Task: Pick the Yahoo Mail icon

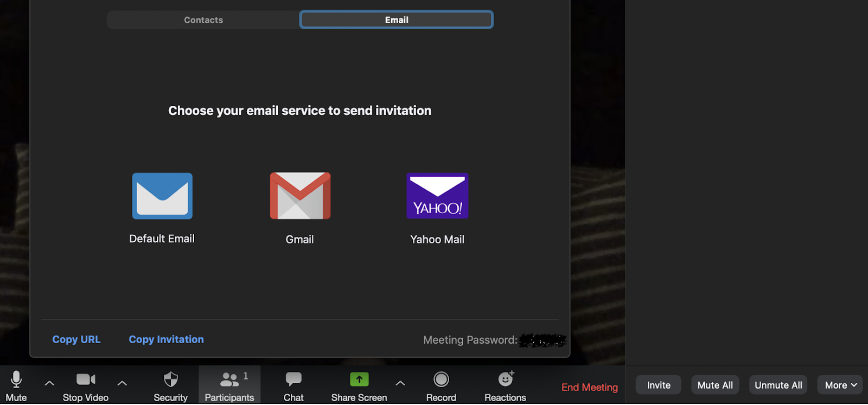Action: tap(437, 196)
